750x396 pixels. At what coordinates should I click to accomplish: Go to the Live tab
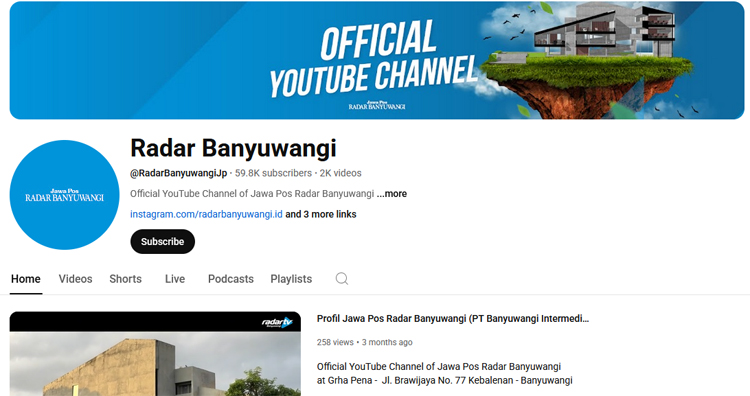[x=175, y=279]
